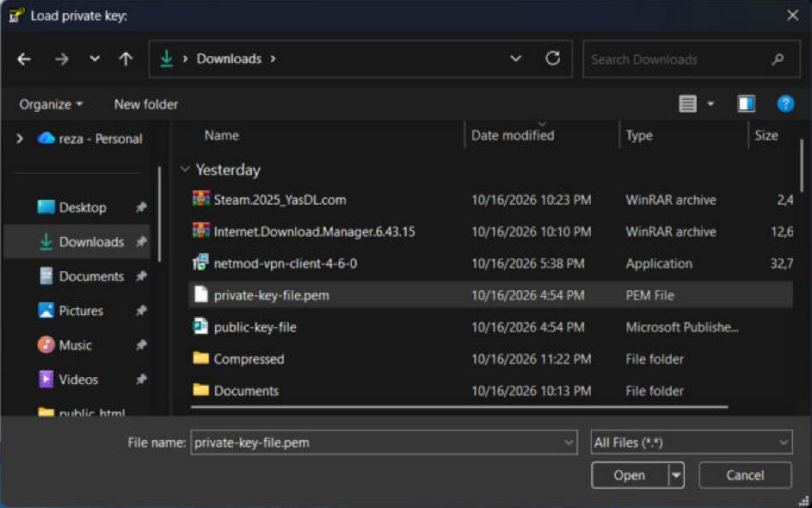Click the Open button
Screen dimensions: 812x508
pyautogui.click(x=629, y=474)
